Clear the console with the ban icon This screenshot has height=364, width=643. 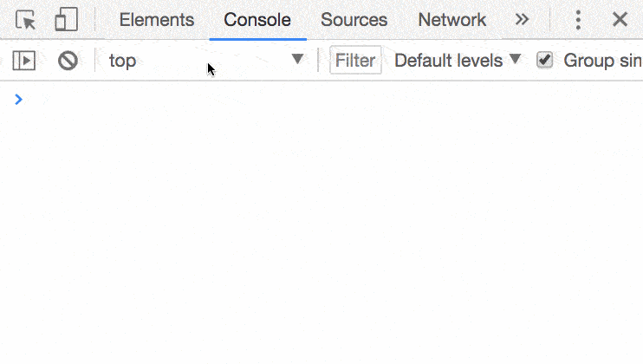click(x=68, y=61)
